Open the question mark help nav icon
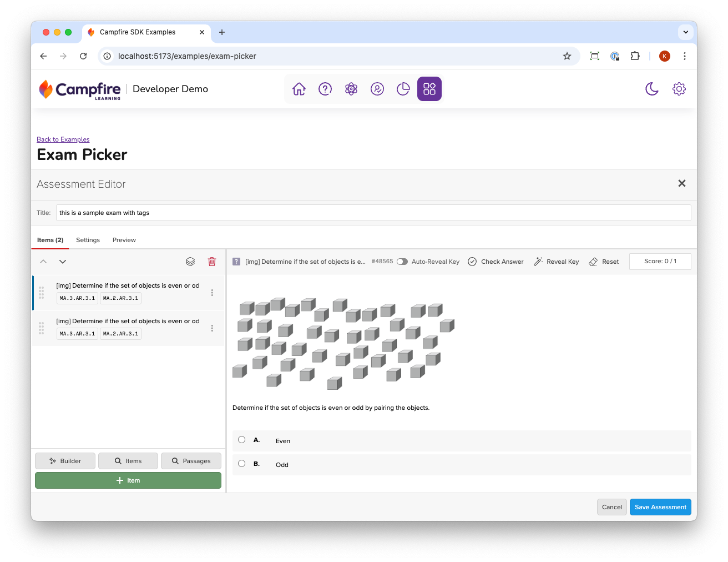This screenshot has width=728, height=562. pyautogui.click(x=325, y=89)
